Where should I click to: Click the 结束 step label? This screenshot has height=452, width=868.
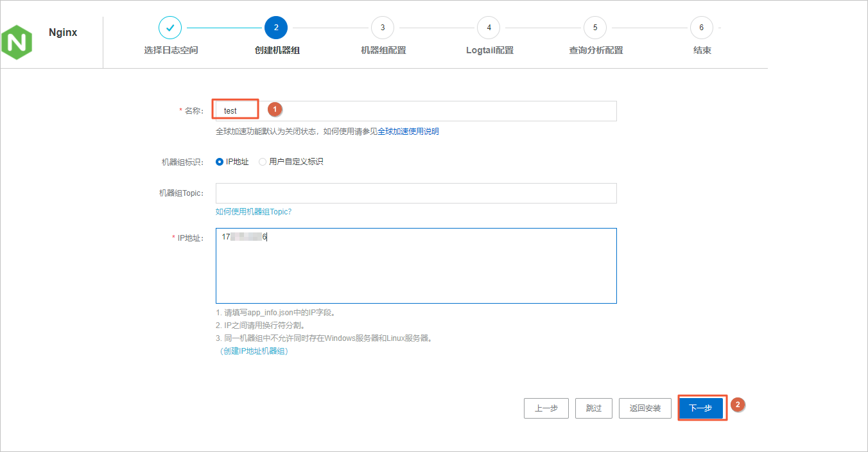click(x=702, y=50)
